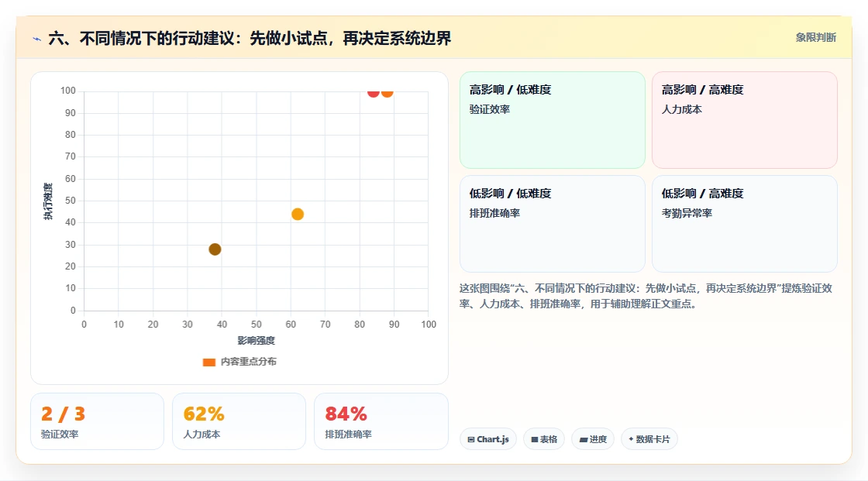Click the 100 label on the y-axis
The height and width of the screenshot is (481, 868).
pos(68,91)
